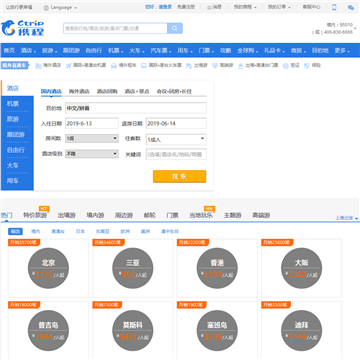Expand the 我的携程 menu
360x360 pixels.
(245, 7)
